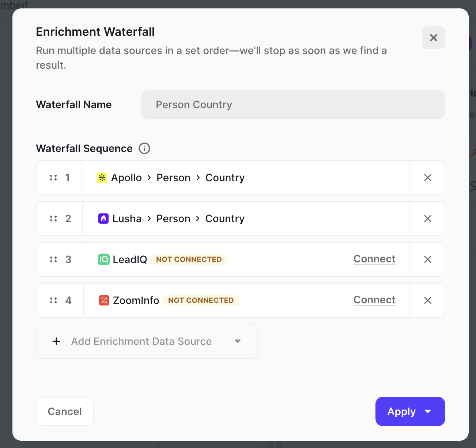Open the data source picker chevron
This screenshot has width=476, height=448.
(238, 341)
